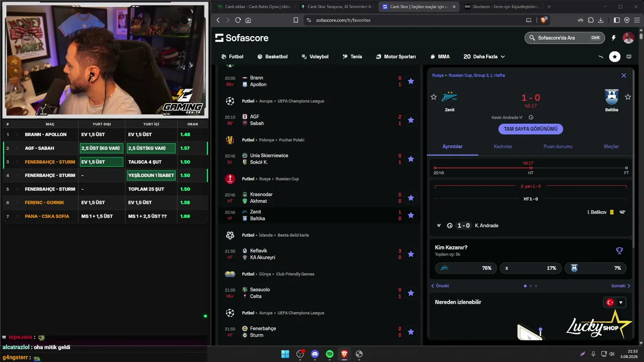Switch to Canlı Skor Tarayıcısı browser tab
This screenshot has width=644, height=362.
pos(336,7)
